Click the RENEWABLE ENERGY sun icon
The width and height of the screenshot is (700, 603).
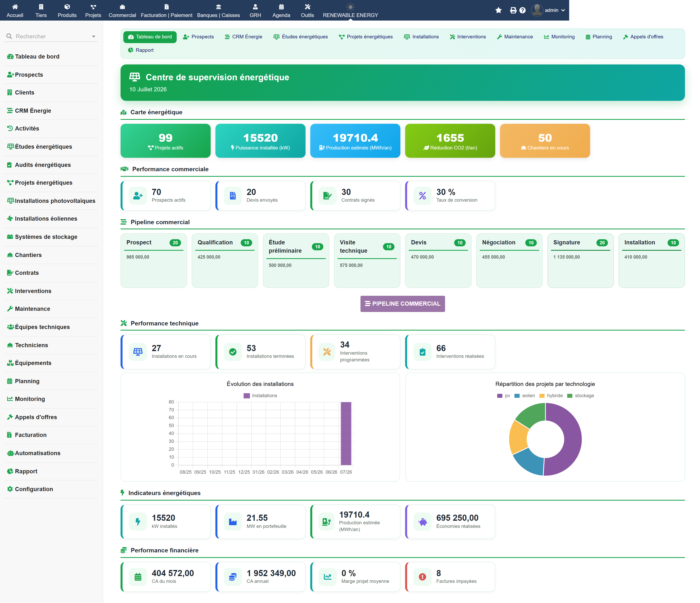[350, 7]
